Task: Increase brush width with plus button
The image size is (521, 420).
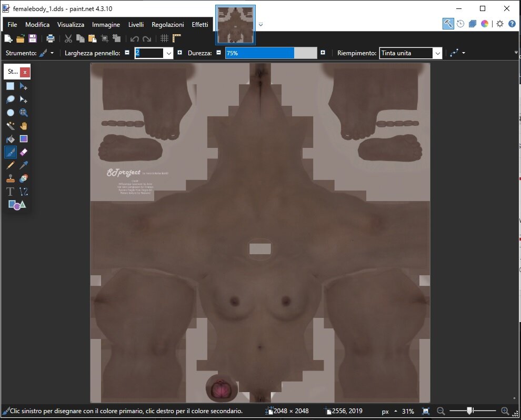Action: [x=180, y=53]
